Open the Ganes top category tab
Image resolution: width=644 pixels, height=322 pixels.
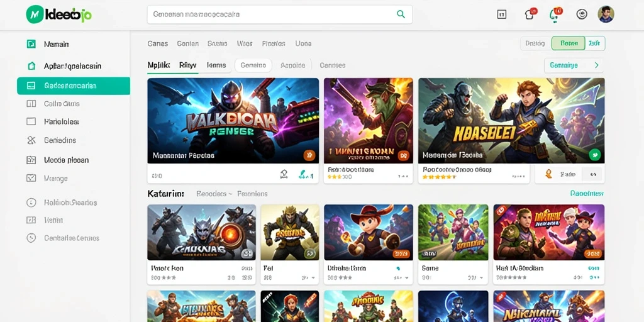(x=158, y=43)
